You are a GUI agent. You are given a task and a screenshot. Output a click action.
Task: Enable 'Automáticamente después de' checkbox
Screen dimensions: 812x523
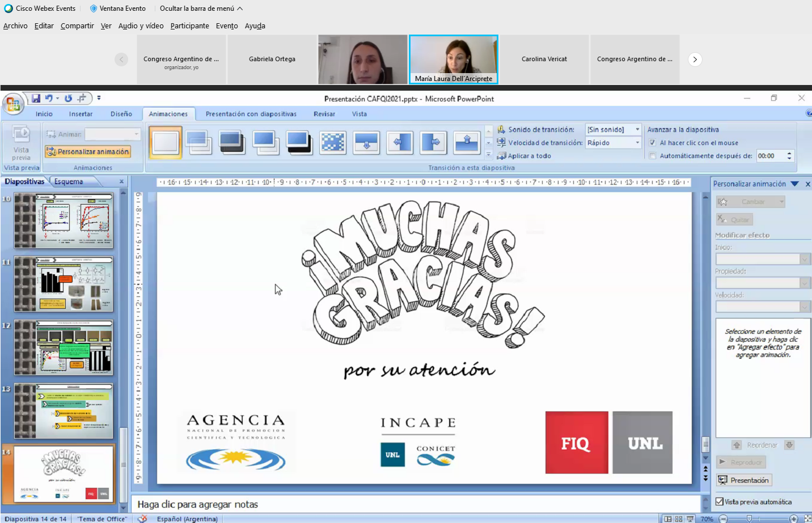pyautogui.click(x=653, y=156)
